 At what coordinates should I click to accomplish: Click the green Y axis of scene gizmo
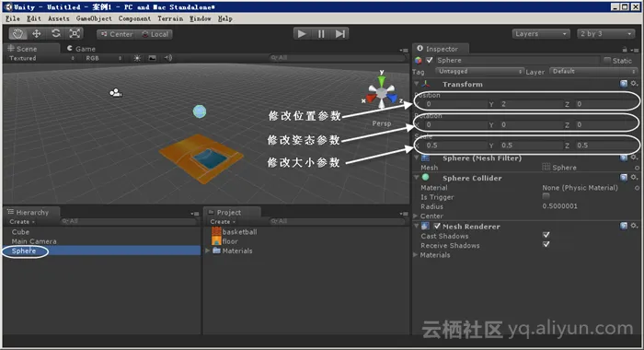(x=382, y=80)
